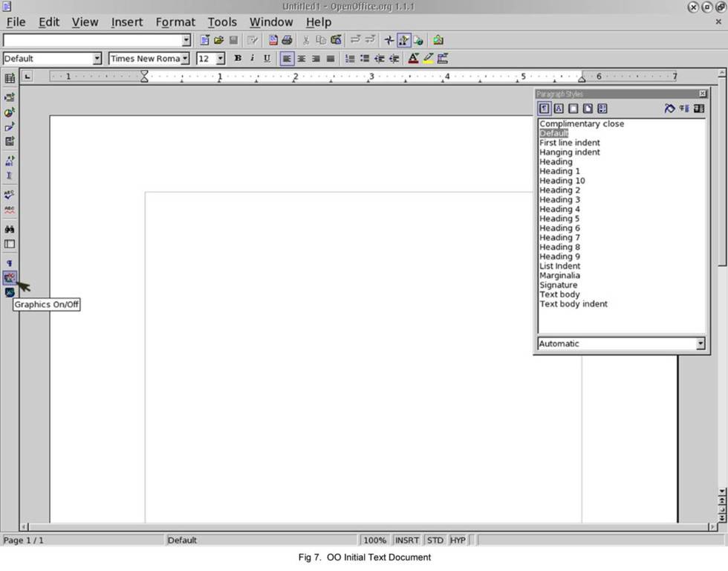Set paragraph alignment to left

pos(287,59)
